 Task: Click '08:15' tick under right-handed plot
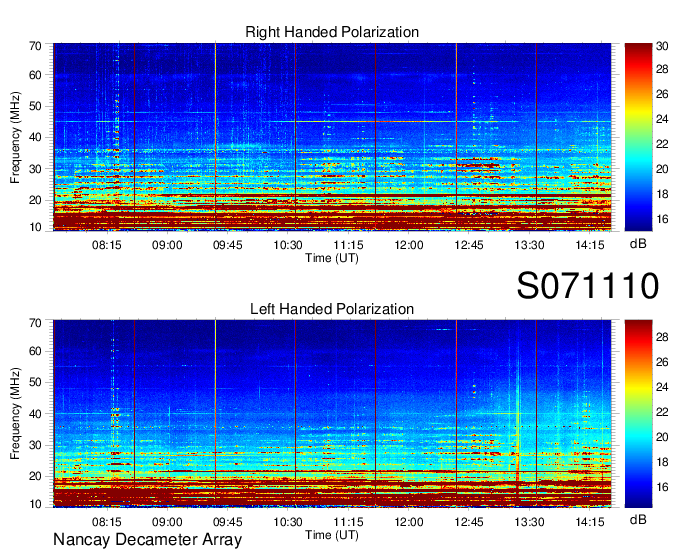107,245
